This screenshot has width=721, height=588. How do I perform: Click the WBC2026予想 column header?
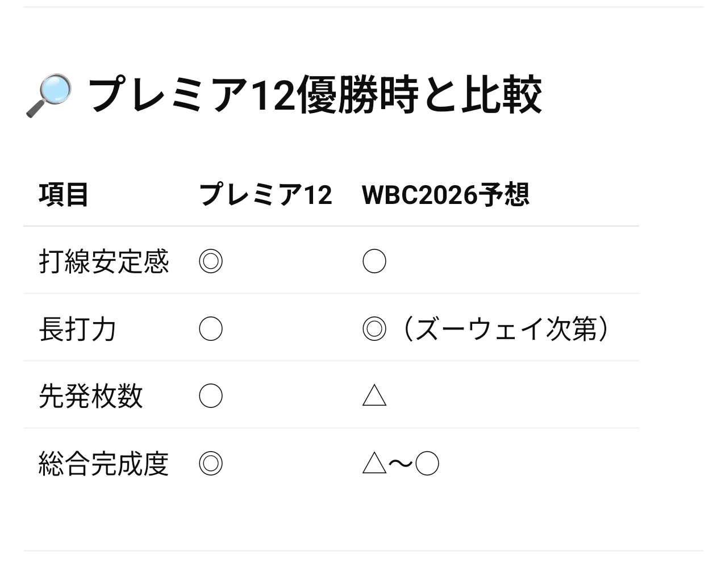tap(445, 195)
